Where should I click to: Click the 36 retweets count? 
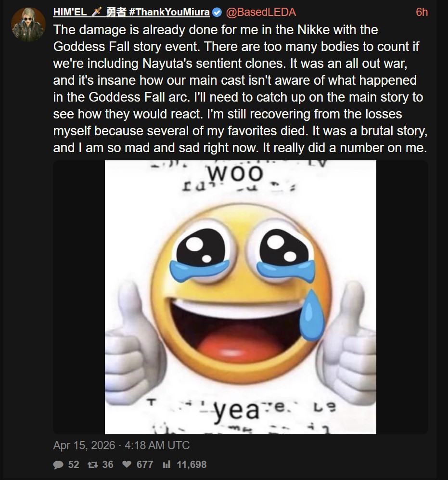pyautogui.click(x=108, y=465)
